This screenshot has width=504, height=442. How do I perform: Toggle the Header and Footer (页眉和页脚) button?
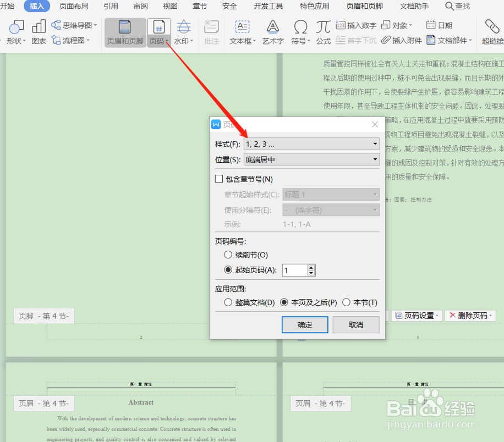125,32
